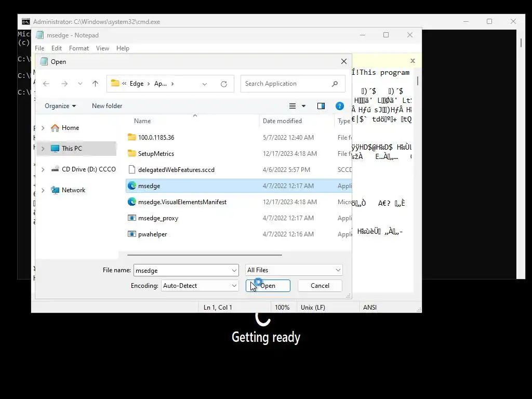This screenshot has width=532, height=399.
Task: Sort by Date modified column
Action: click(282, 121)
